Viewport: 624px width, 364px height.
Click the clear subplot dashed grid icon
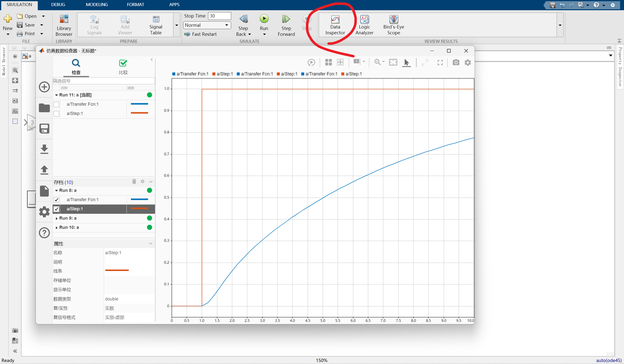click(x=340, y=62)
